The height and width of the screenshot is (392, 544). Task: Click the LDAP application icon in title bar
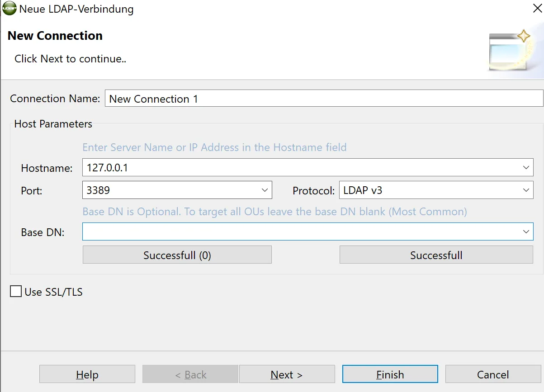9,9
